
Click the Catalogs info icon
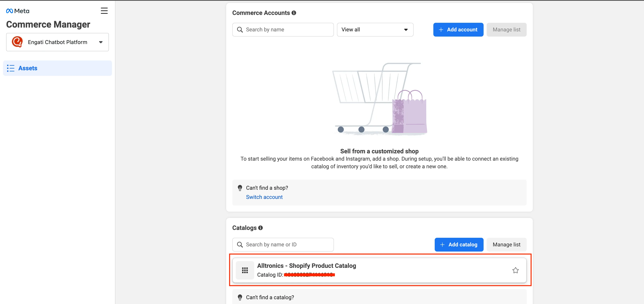260,228
